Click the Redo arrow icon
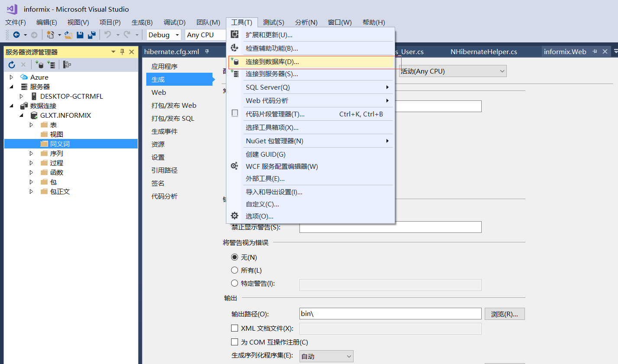Image resolution: width=618 pixels, height=364 pixels. (127, 35)
